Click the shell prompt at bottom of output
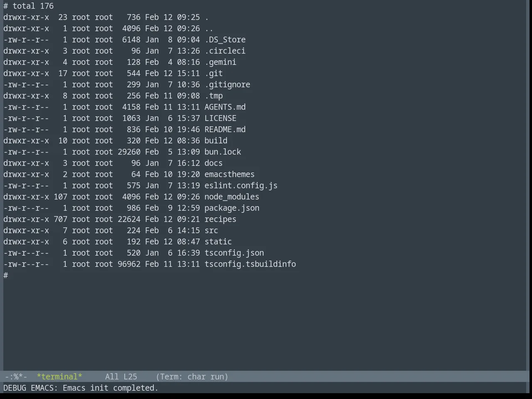Image resolution: width=532 pixels, height=399 pixels. pyautogui.click(x=6, y=275)
